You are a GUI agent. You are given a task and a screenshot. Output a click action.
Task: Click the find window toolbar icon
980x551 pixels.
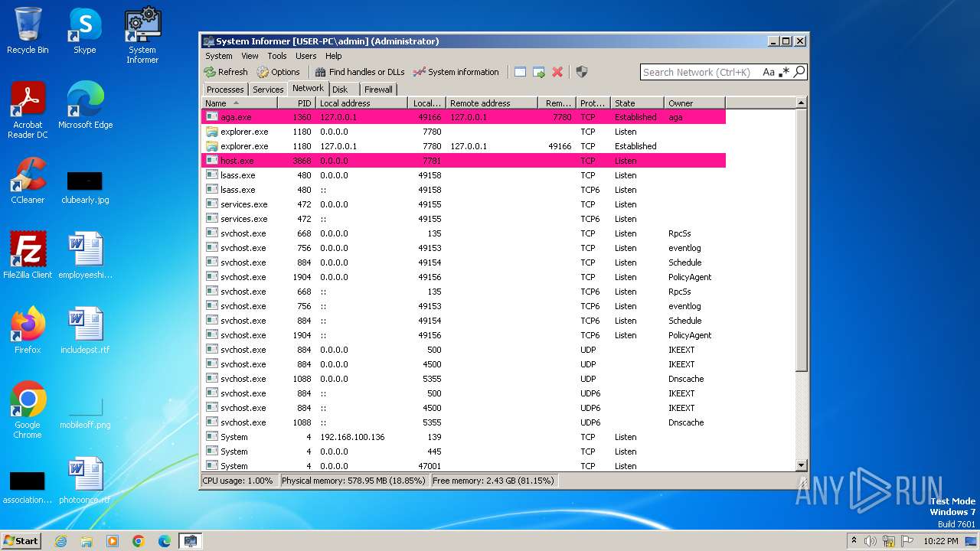pyautogui.click(x=520, y=72)
